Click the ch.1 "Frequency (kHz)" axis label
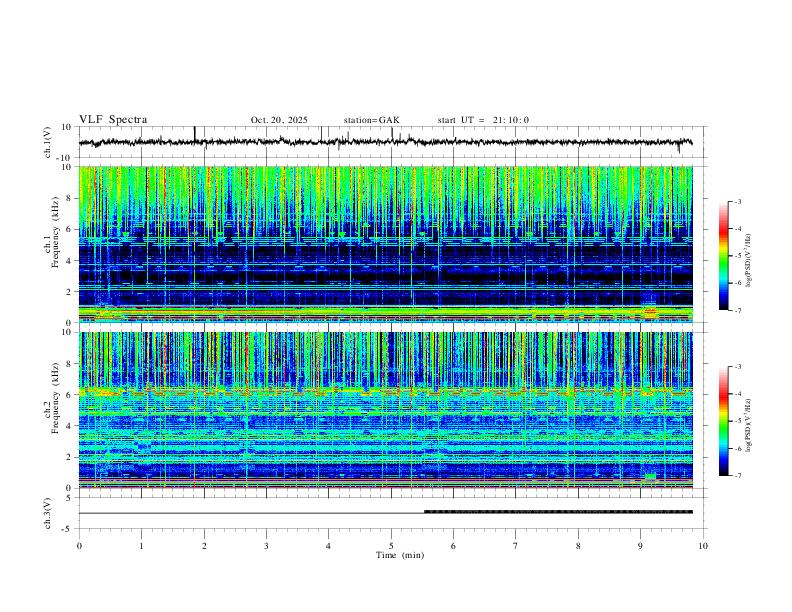This screenshot has width=792, height=612. [x=55, y=230]
